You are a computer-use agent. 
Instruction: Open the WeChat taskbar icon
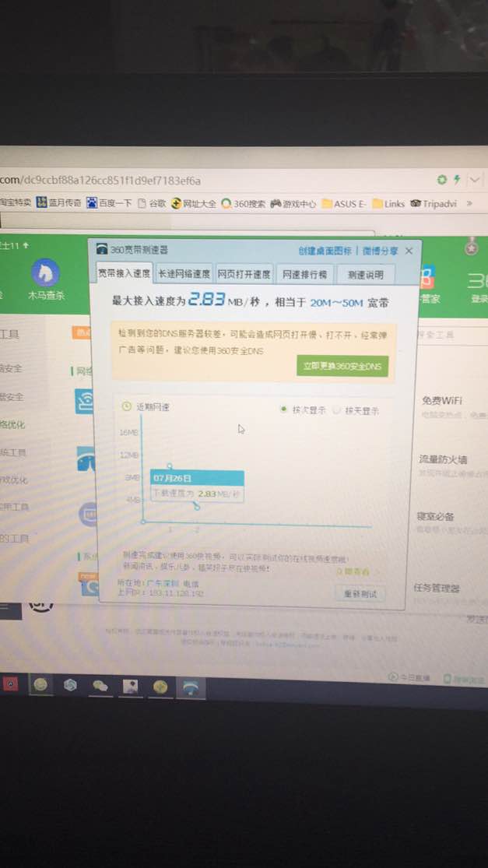point(100,686)
